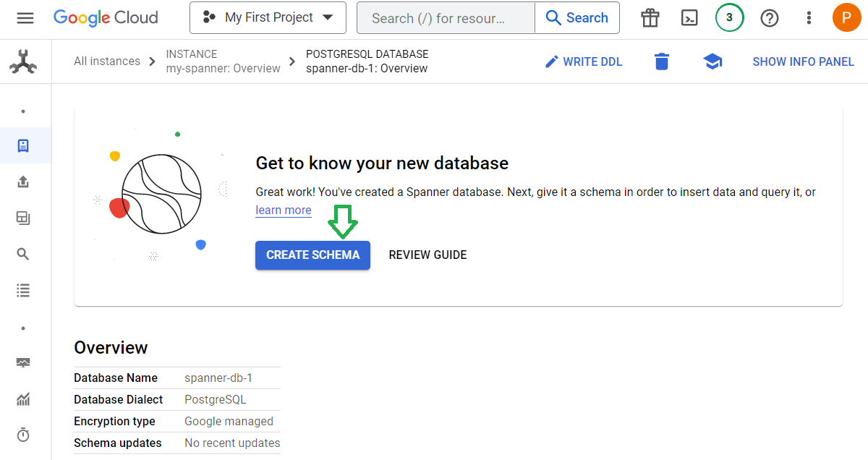868x460 pixels.
Task: Open the account avatar P
Action: click(x=846, y=17)
